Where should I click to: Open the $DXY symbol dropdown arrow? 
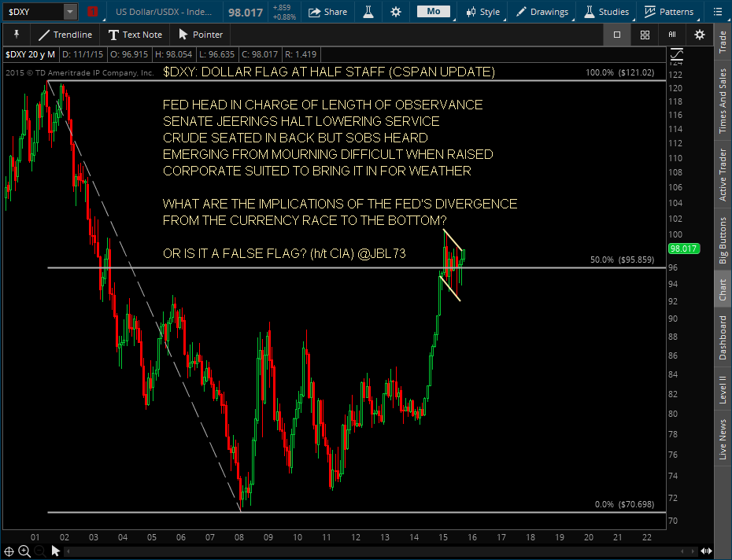(69, 12)
